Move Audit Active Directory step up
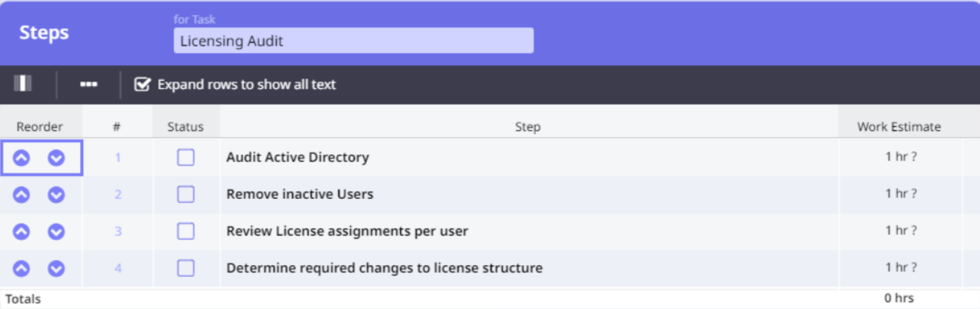The height and width of the screenshot is (309, 980). coord(22,158)
